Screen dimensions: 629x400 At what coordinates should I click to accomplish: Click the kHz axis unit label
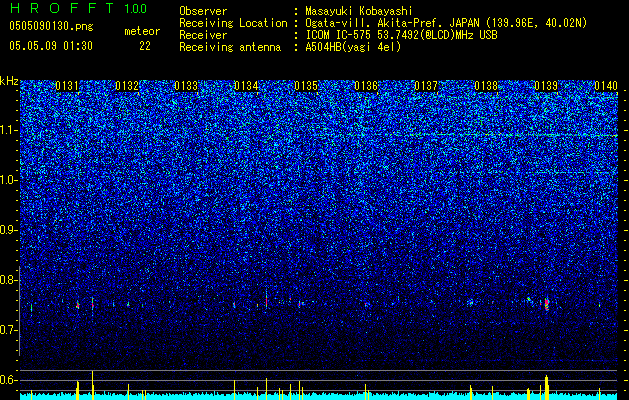(x=9, y=81)
